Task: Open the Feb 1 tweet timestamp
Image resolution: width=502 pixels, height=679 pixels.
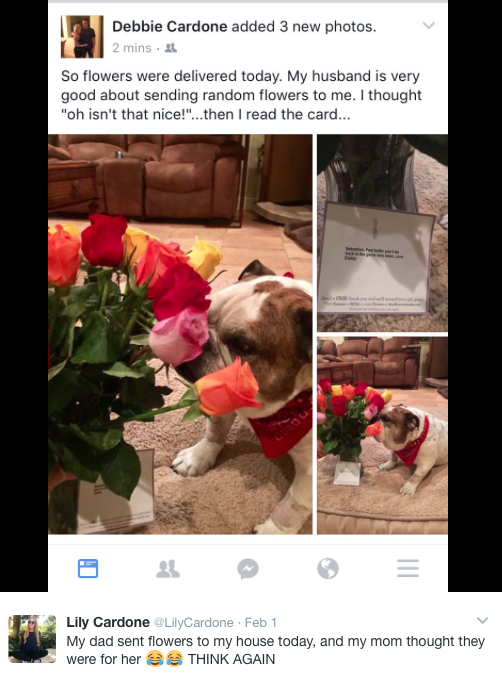Action: click(261, 623)
